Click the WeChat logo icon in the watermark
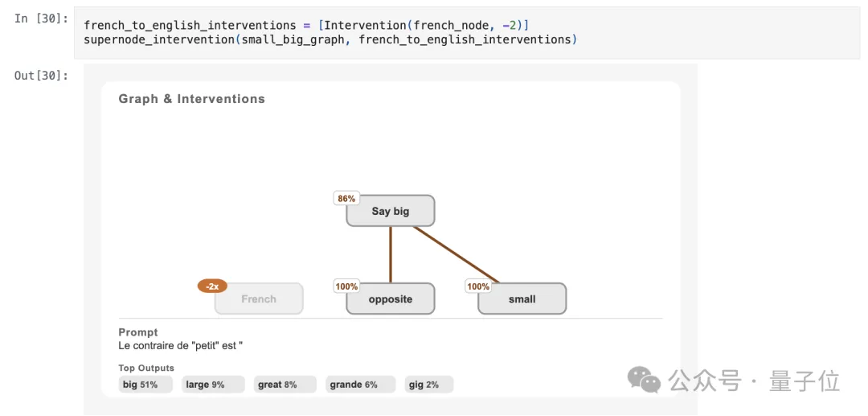868x416 pixels. click(645, 380)
